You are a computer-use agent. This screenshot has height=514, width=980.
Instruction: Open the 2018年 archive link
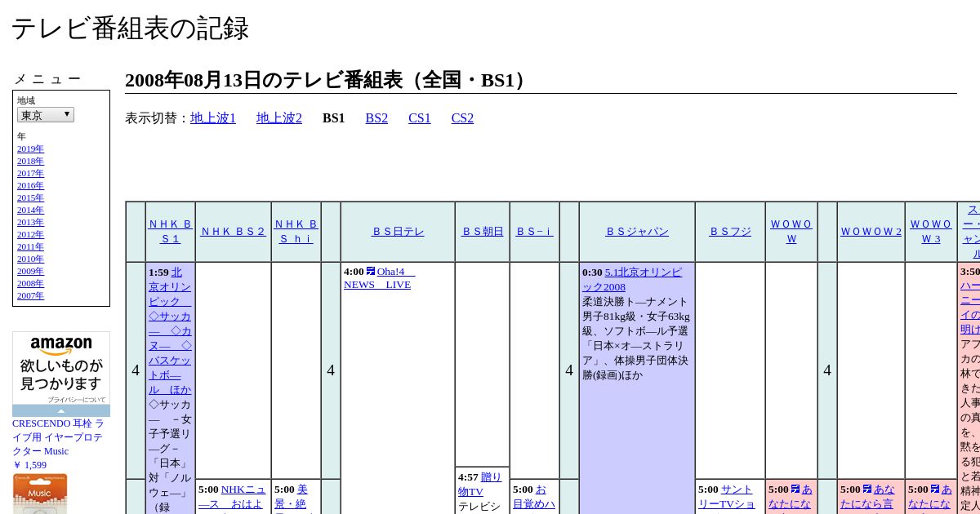coord(30,162)
